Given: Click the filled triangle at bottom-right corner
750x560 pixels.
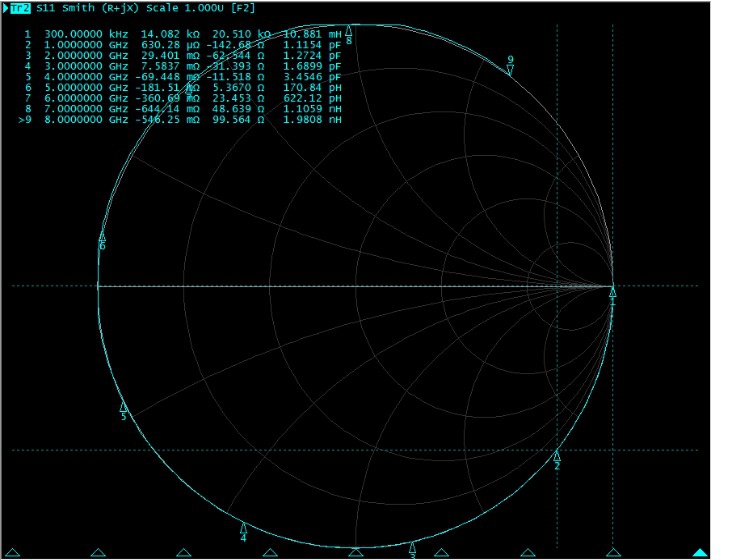Looking at the screenshot, I should [699, 552].
